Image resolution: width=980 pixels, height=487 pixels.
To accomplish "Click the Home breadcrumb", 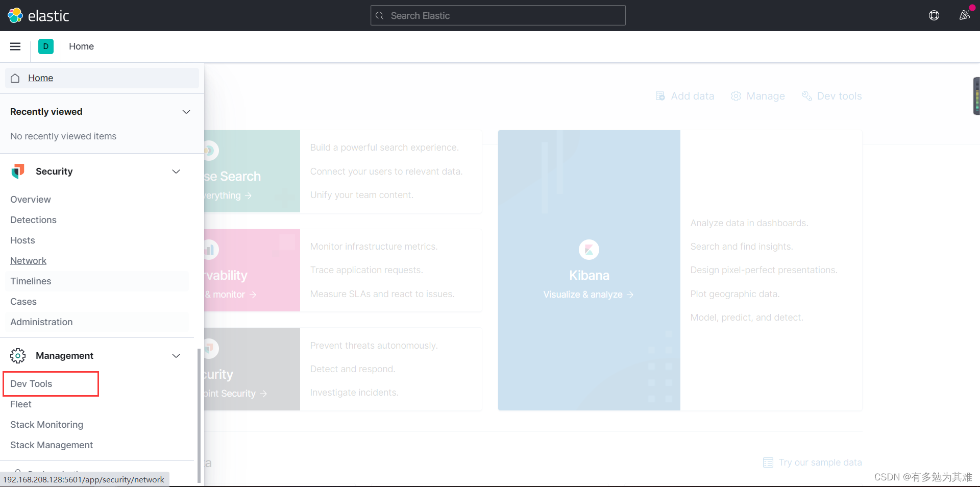I will click(81, 46).
